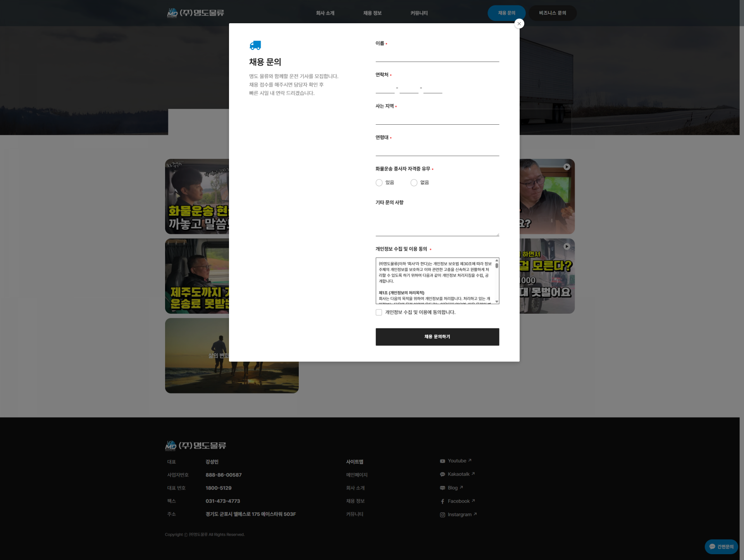This screenshot has width=744, height=560.
Task: Open the 커뮤니티 menu
Action: [x=418, y=13]
